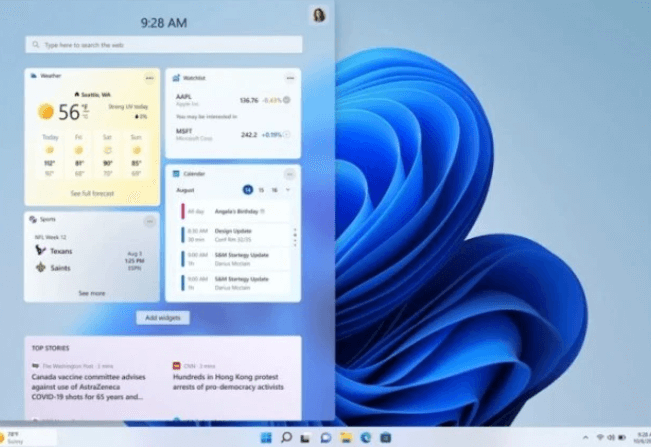
Task: Select Saturday's forecast column
Action: tap(108, 155)
